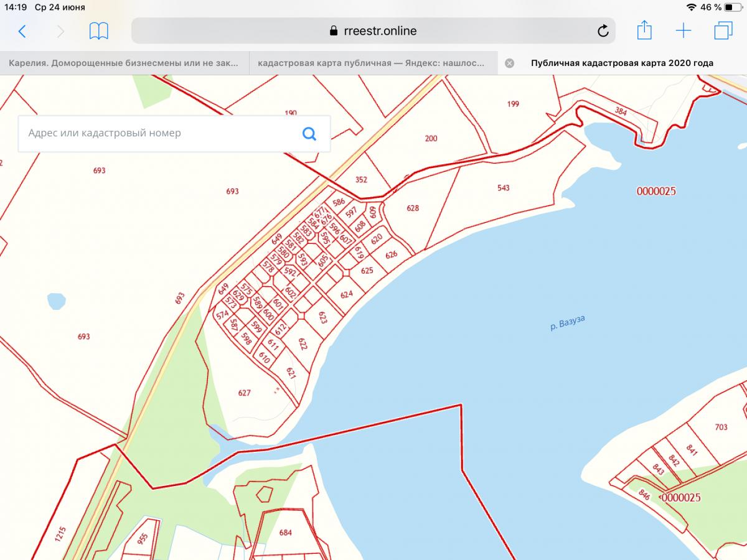Viewport: 747px width, 560px height.
Task: Tap the Safari forward arrow
Action: (60, 31)
